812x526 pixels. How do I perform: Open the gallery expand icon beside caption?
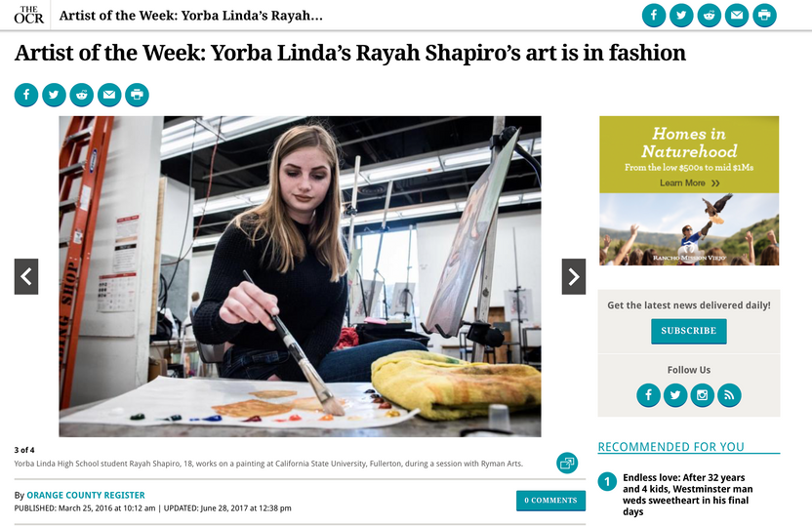[x=567, y=463]
